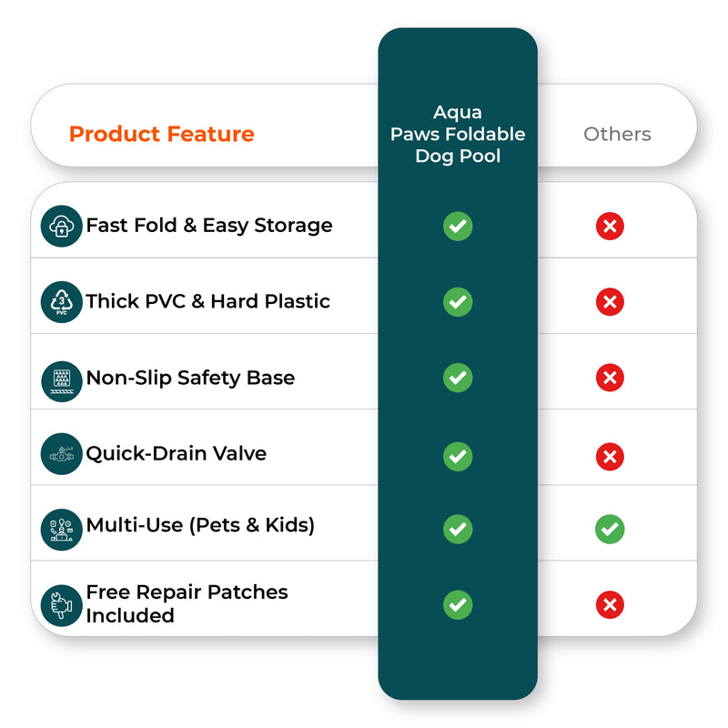
Task: Click Aqua Paws green check for Thick PVC
Action: (458, 302)
